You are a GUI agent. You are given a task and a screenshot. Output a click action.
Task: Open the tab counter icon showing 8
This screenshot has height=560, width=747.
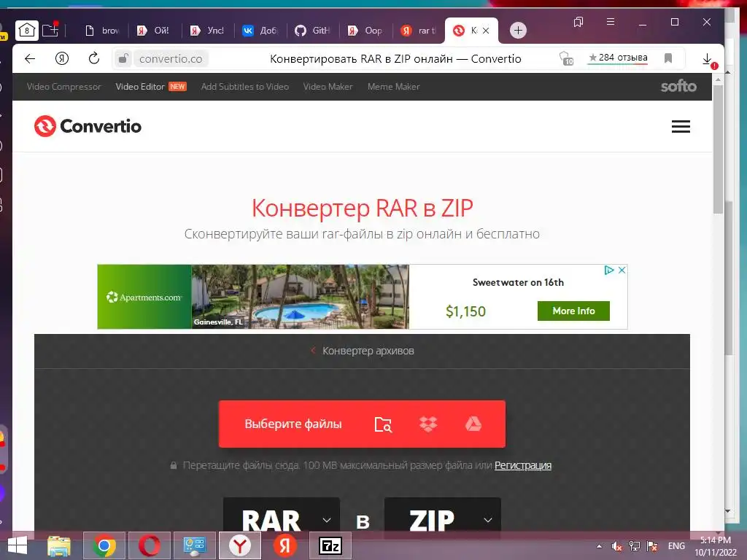coord(27,30)
